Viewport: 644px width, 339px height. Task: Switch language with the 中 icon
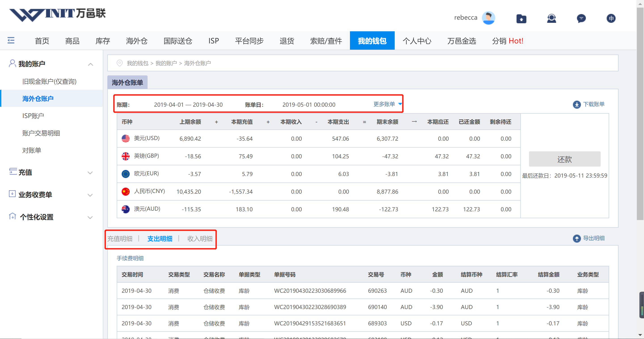tap(611, 18)
